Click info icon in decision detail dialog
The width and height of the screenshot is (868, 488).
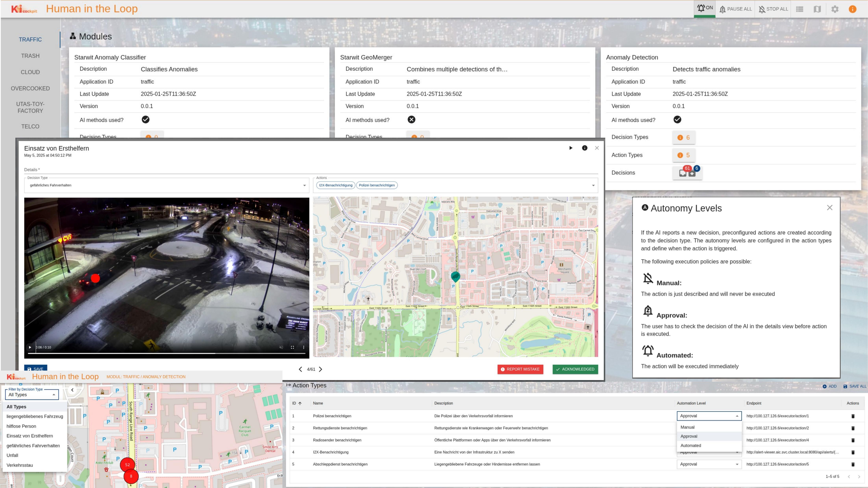point(585,148)
